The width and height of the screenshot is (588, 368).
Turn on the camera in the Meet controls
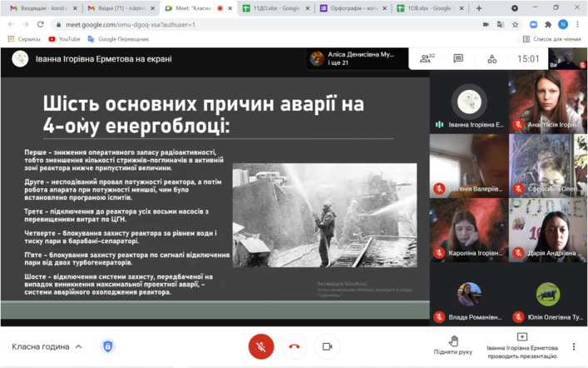click(328, 346)
